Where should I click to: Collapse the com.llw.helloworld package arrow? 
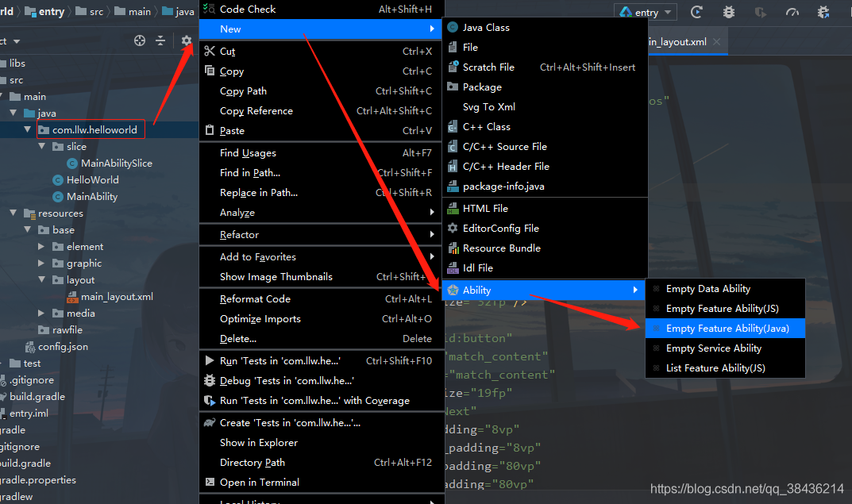(27, 129)
